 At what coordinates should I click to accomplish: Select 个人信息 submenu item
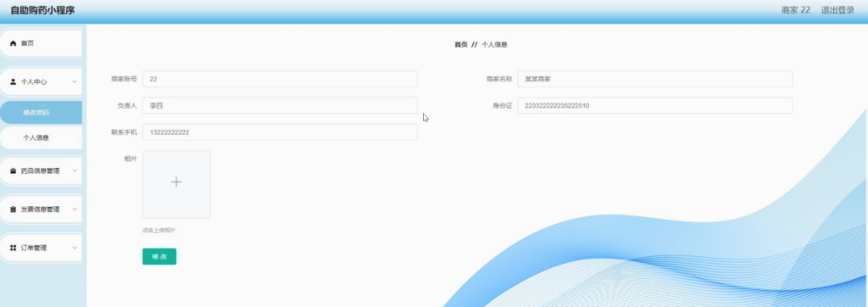pyautogui.click(x=41, y=137)
